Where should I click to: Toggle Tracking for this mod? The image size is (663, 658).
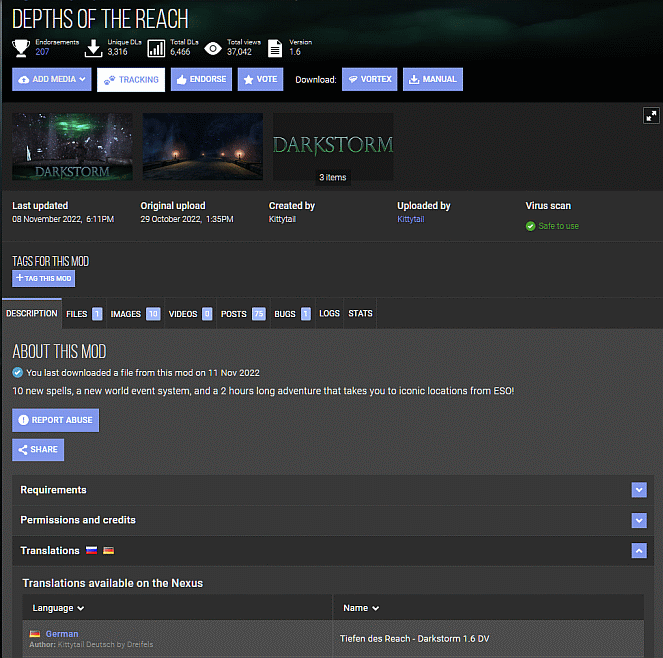point(131,80)
